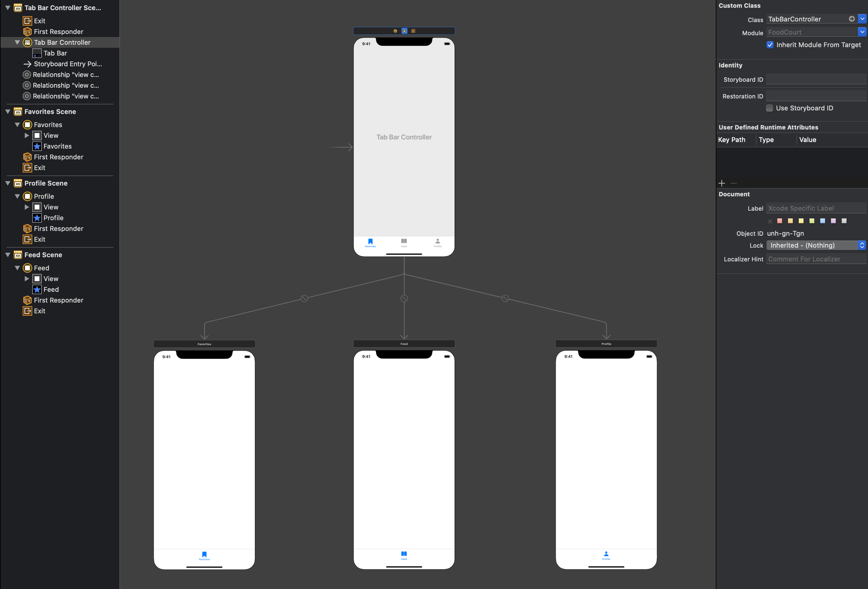Select segue circle leading to Favorites scene
Image resolution: width=868 pixels, height=589 pixels.
pos(304,298)
